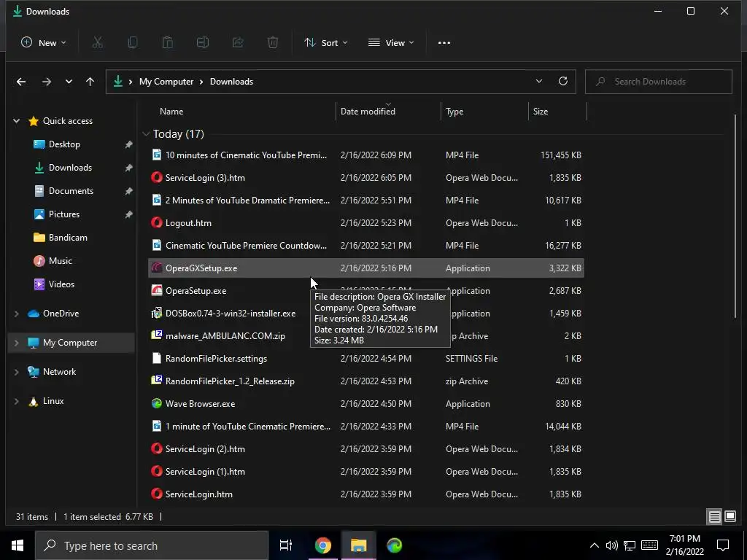Screen dimensions: 747x560
Task: Open the volume control in system tray
Action: (612, 545)
